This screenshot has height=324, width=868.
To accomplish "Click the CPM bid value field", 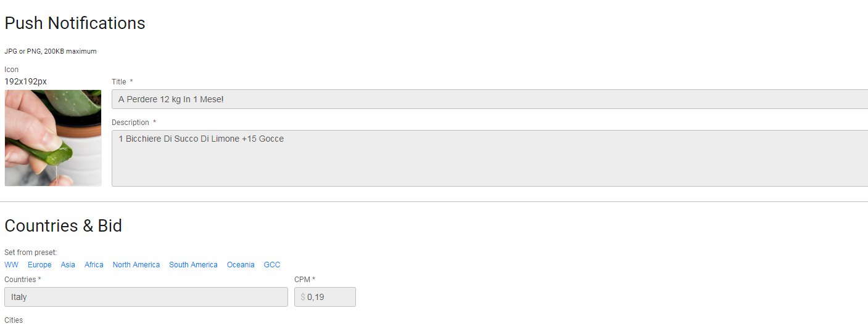I will (x=325, y=297).
